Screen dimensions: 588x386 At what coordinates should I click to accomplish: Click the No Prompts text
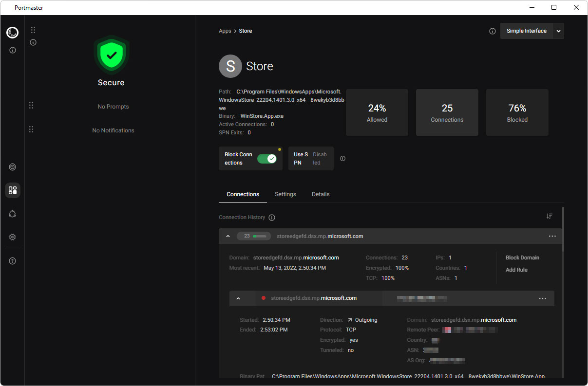pos(113,107)
